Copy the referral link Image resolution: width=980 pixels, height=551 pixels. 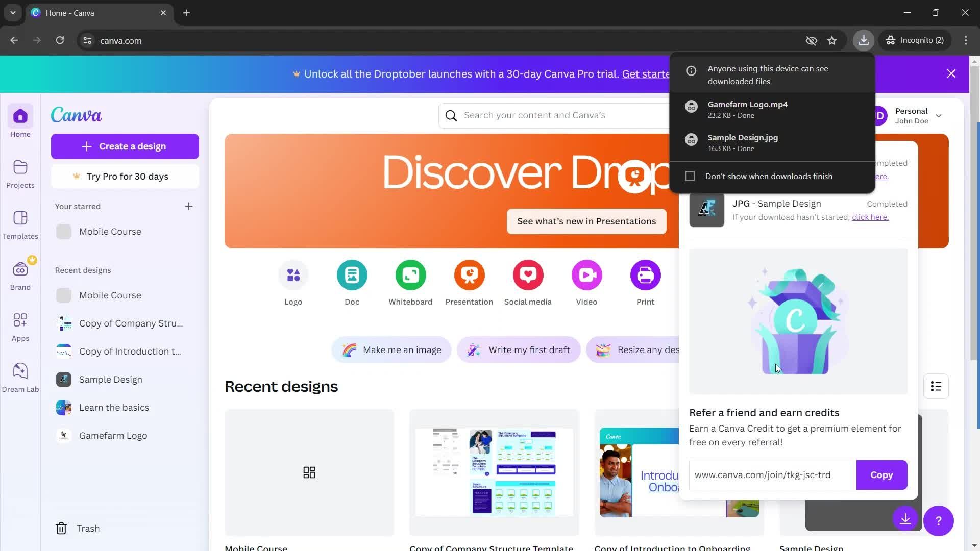coord(881,475)
